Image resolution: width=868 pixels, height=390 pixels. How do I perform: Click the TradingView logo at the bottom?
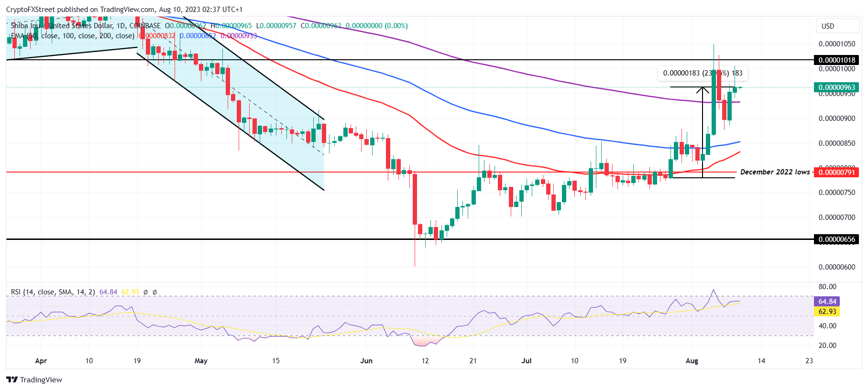tap(34, 379)
